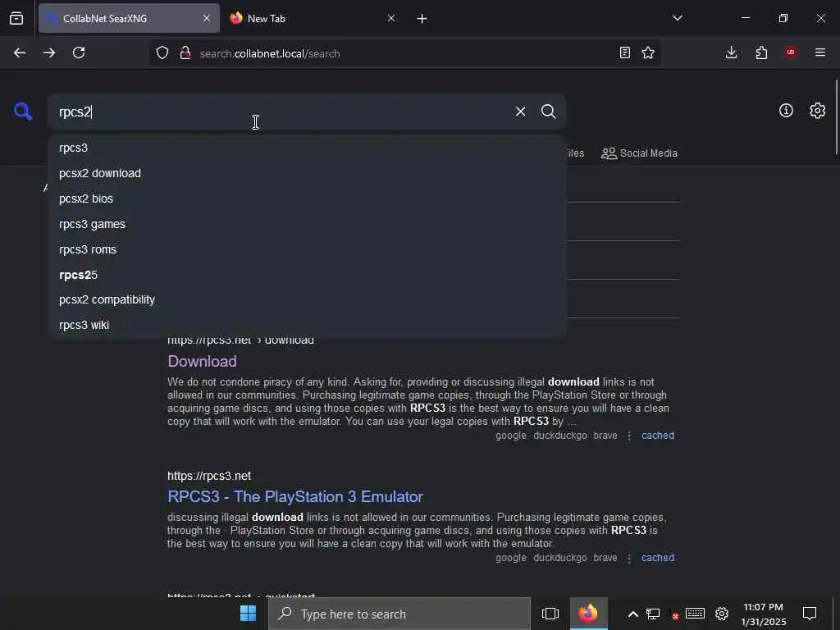Click the Firefox taskbar icon

pyautogui.click(x=588, y=614)
